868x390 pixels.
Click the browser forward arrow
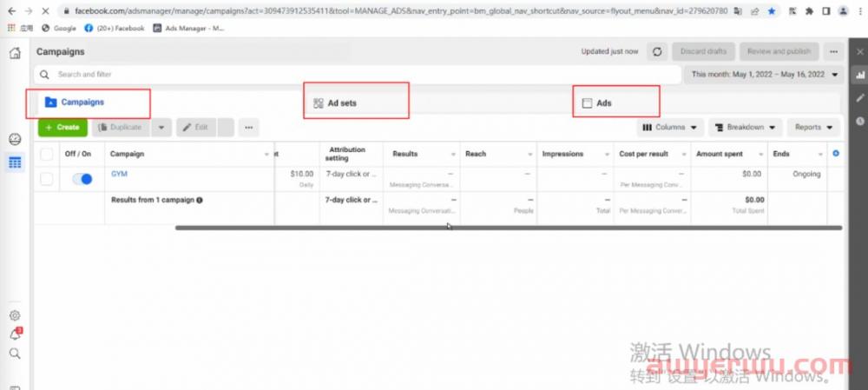click(29, 11)
